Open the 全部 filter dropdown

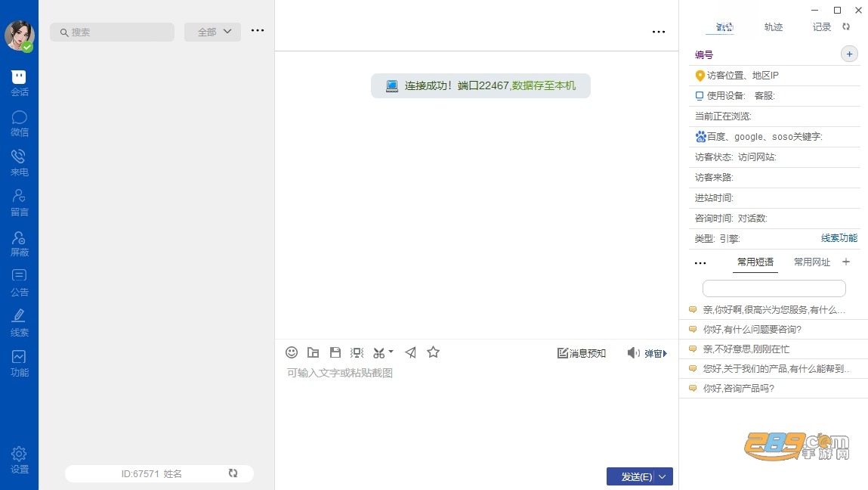coord(212,33)
